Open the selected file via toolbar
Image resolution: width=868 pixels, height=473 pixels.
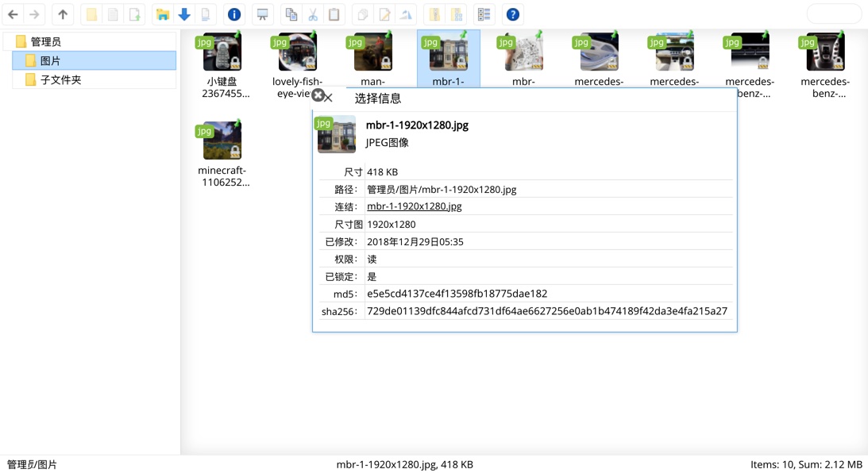tap(163, 14)
